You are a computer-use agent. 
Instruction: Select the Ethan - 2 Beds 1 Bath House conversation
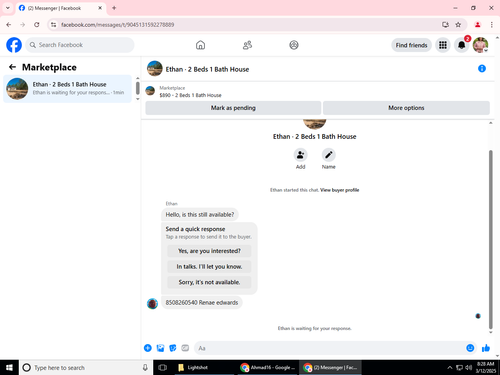point(67,88)
